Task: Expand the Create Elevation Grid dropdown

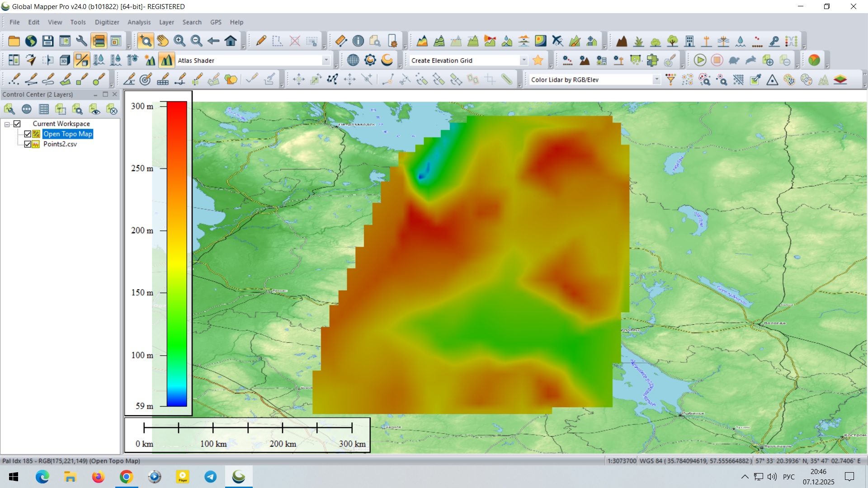Action: [524, 60]
